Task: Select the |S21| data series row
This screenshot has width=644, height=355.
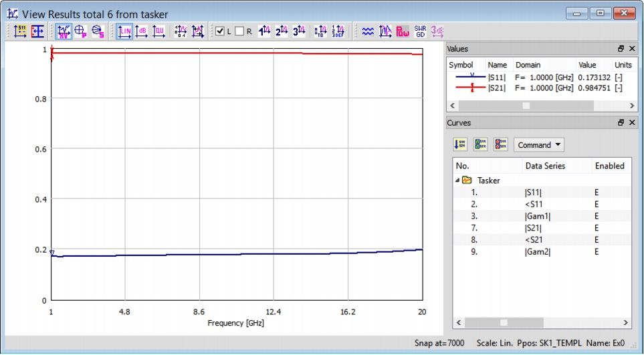Action: tap(542, 228)
